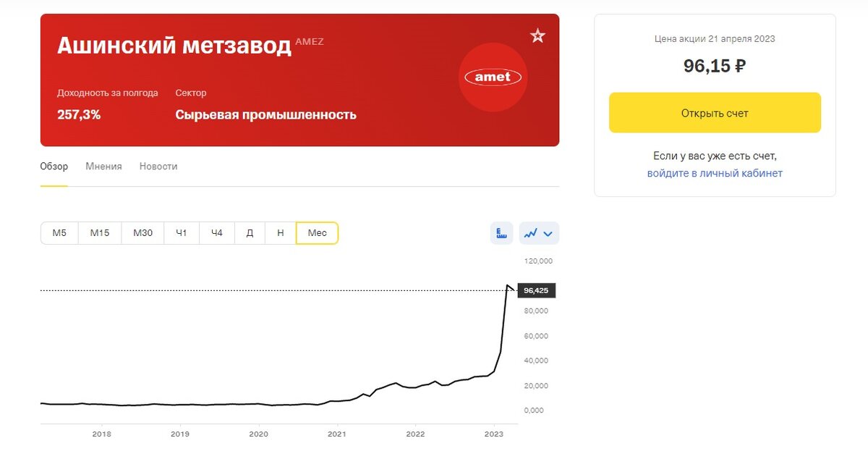The width and height of the screenshot is (868, 472).
Task: Click the 96,425 price marker on the chart
Action: click(536, 290)
